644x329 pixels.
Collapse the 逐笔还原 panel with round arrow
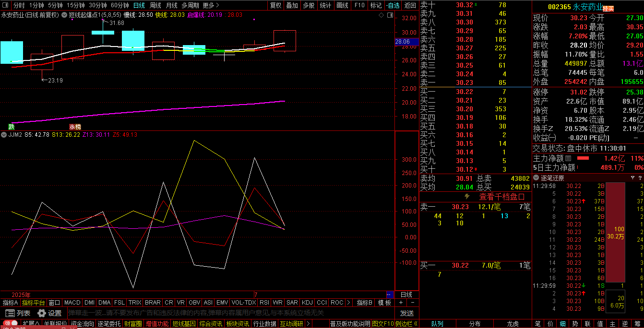537,178
